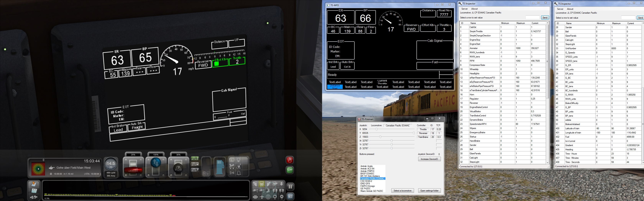Viewport: 644px width, 201px height.
Task: Click the green key icon in HUD
Action: (x=289, y=170)
